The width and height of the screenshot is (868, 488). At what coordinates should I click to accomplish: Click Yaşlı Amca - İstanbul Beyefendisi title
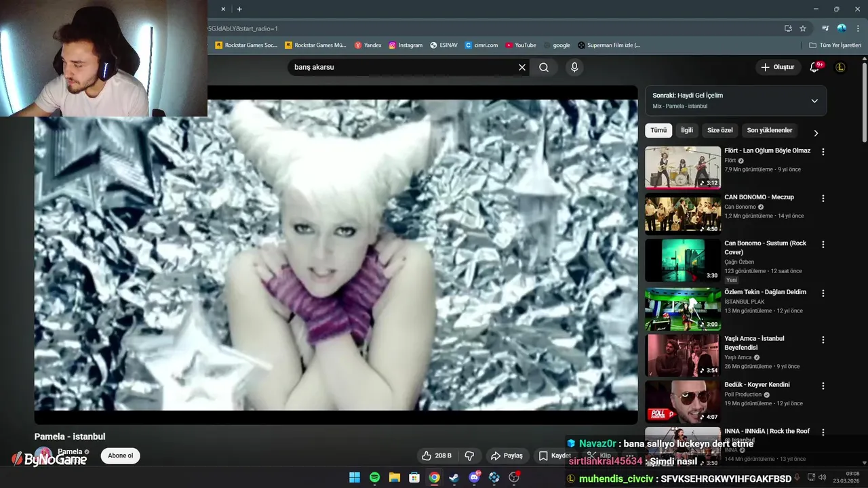(x=754, y=343)
